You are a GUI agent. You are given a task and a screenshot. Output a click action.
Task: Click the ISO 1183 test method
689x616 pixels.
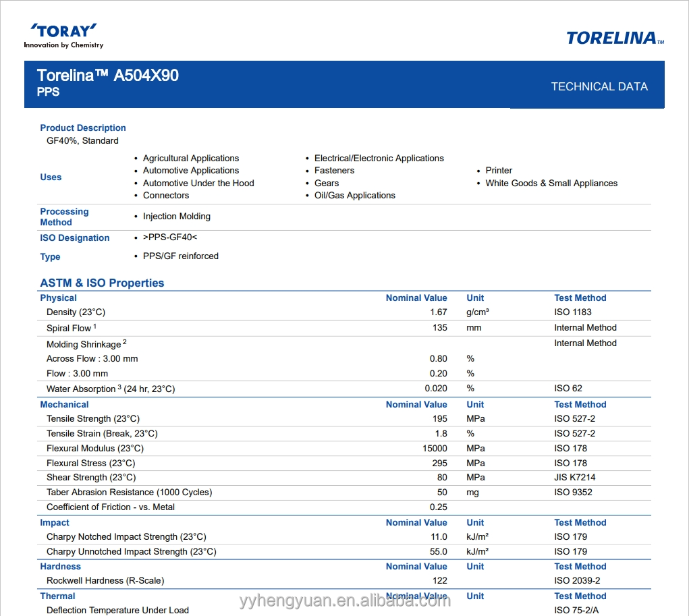coord(572,312)
